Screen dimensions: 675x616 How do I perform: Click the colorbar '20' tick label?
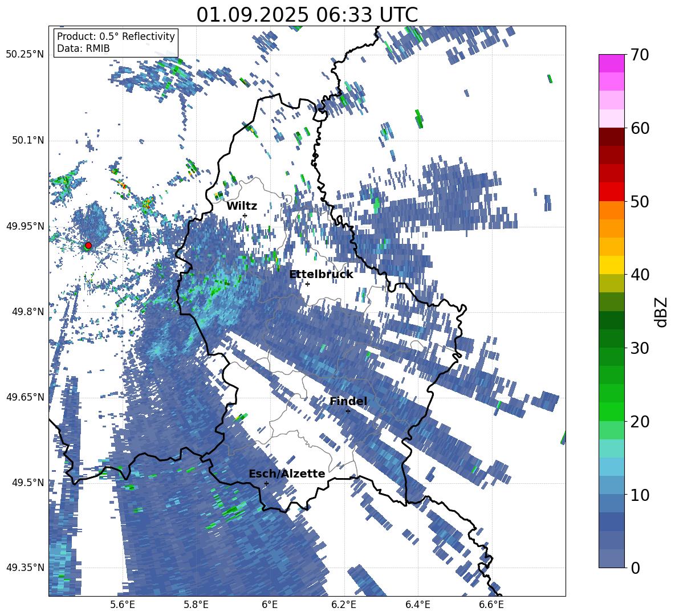640,422
